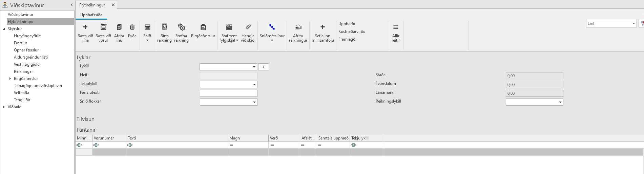The height and width of the screenshot is (174, 644).
Task: Click Hengja við skjöl paperclip icon
Action: [248, 27]
